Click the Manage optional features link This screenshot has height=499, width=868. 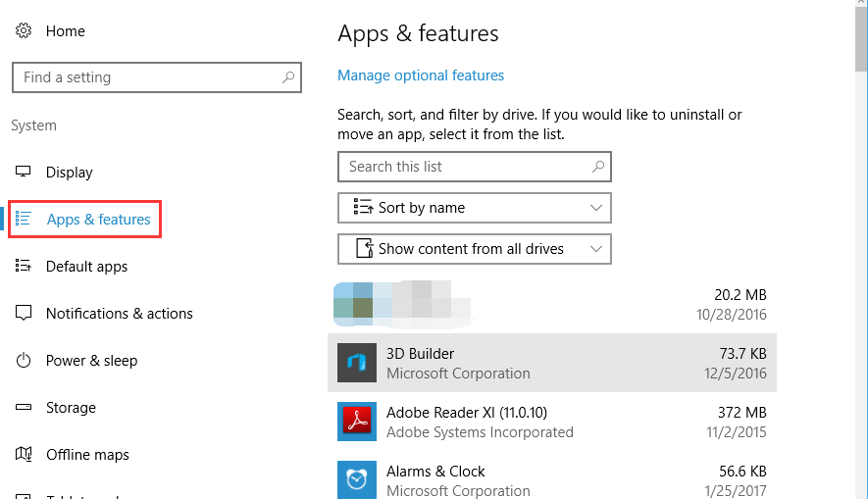point(421,75)
